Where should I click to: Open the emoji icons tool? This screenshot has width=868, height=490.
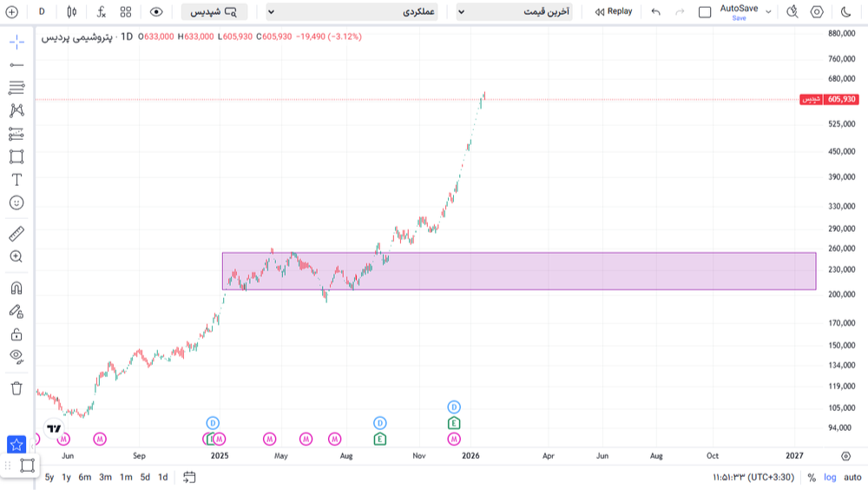pos(16,202)
